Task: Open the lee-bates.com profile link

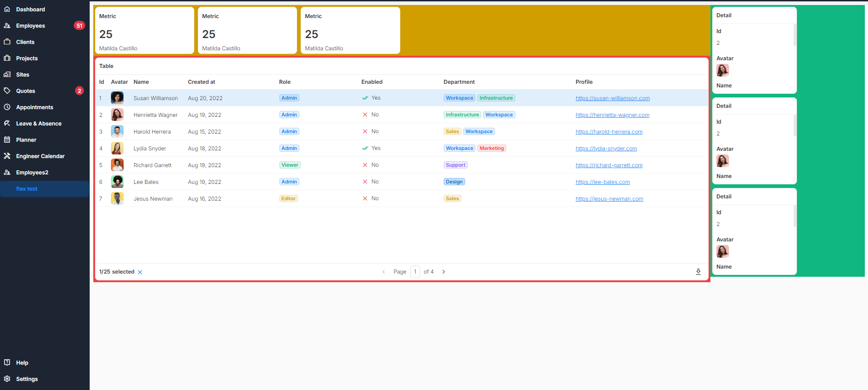Action: (x=603, y=182)
